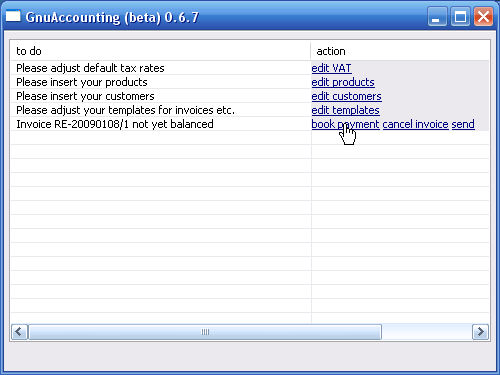Open the edit VAT link
Viewport: 500px width, 375px height.
(x=331, y=68)
